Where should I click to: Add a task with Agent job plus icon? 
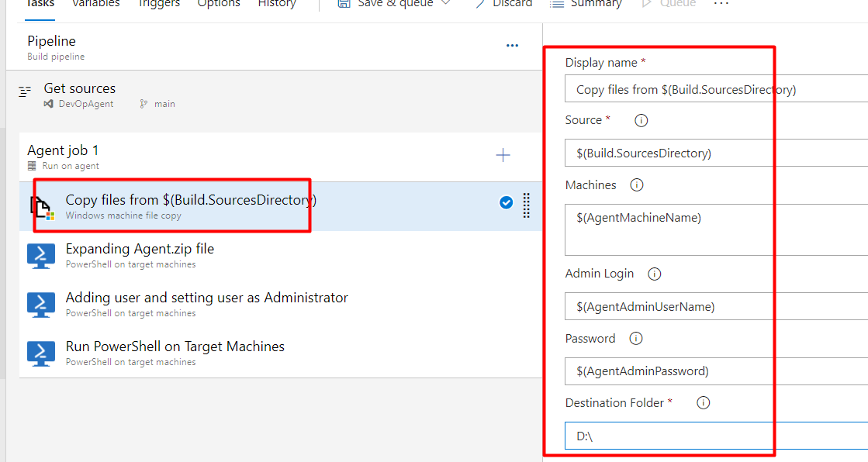click(x=503, y=155)
